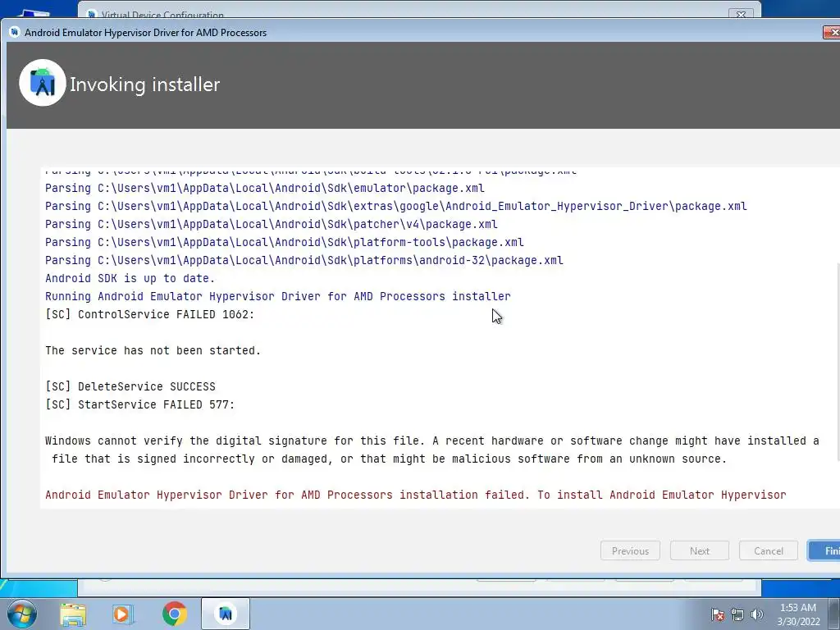The height and width of the screenshot is (630, 840).
Task: Click the Finish button
Action: click(x=825, y=550)
